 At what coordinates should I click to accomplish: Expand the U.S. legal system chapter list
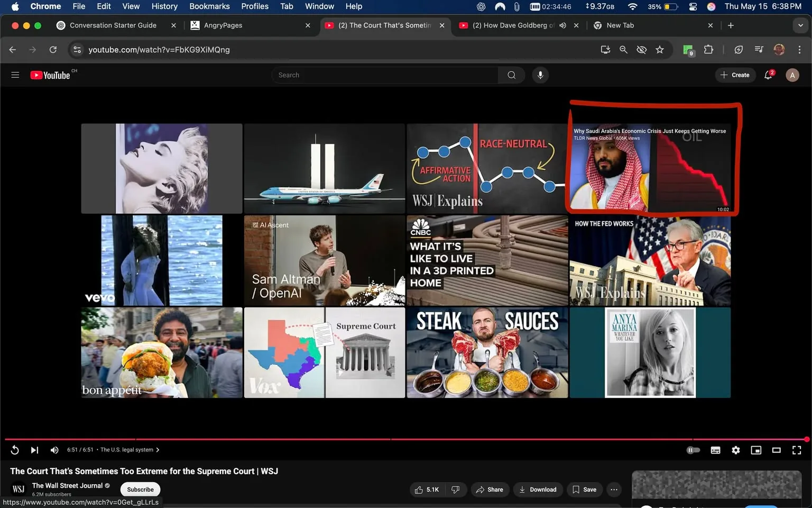tap(158, 449)
